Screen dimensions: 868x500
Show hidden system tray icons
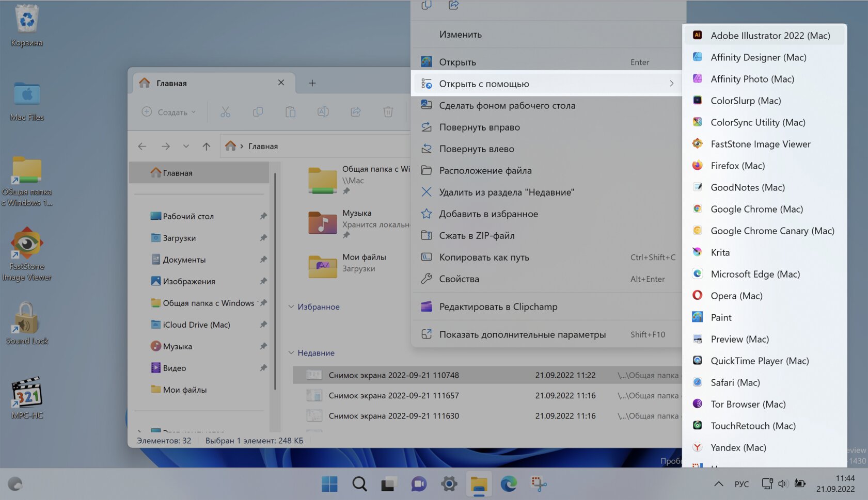coord(718,484)
